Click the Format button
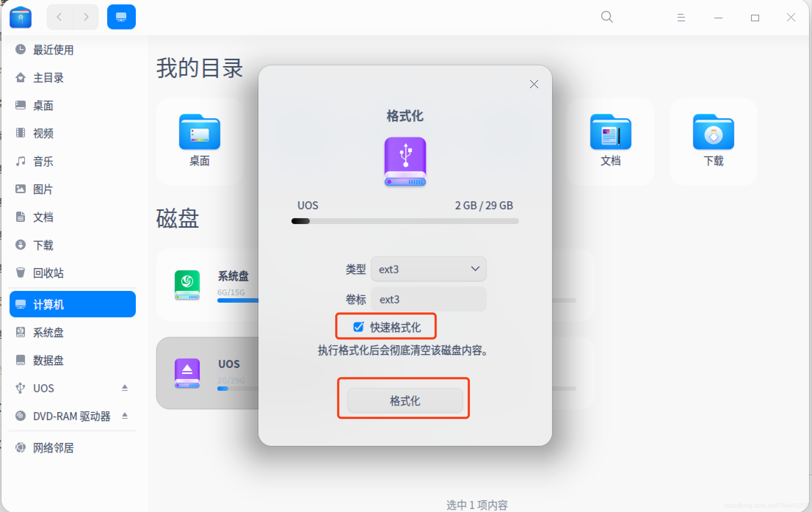The width and height of the screenshot is (812, 512). [x=405, y=400]
